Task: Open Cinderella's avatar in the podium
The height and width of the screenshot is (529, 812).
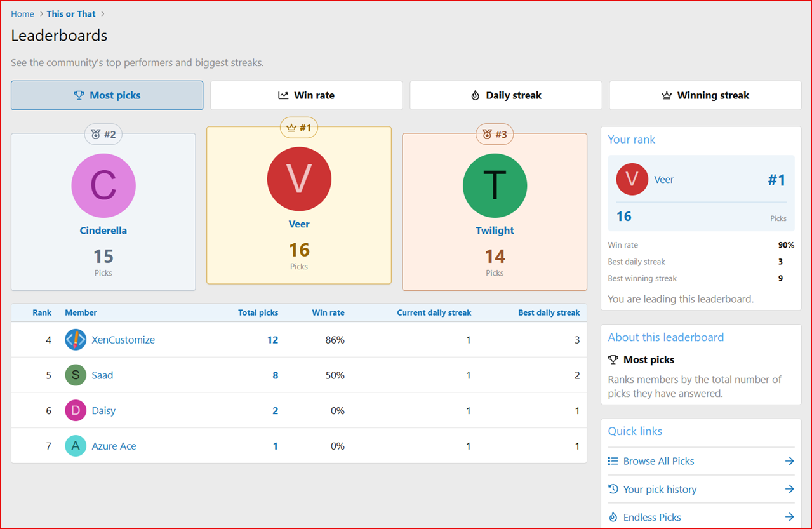Action: click(x=103, y=185)
